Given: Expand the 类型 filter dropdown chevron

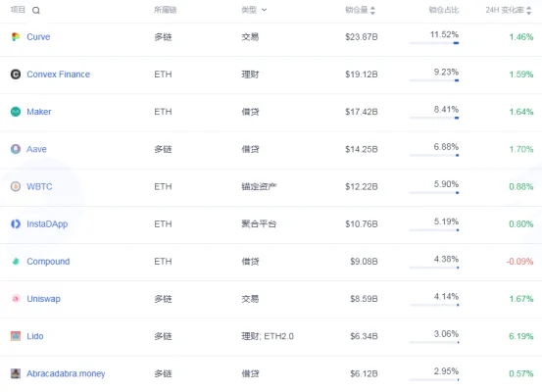Looking at the screenshot, I should coord(264,10).
